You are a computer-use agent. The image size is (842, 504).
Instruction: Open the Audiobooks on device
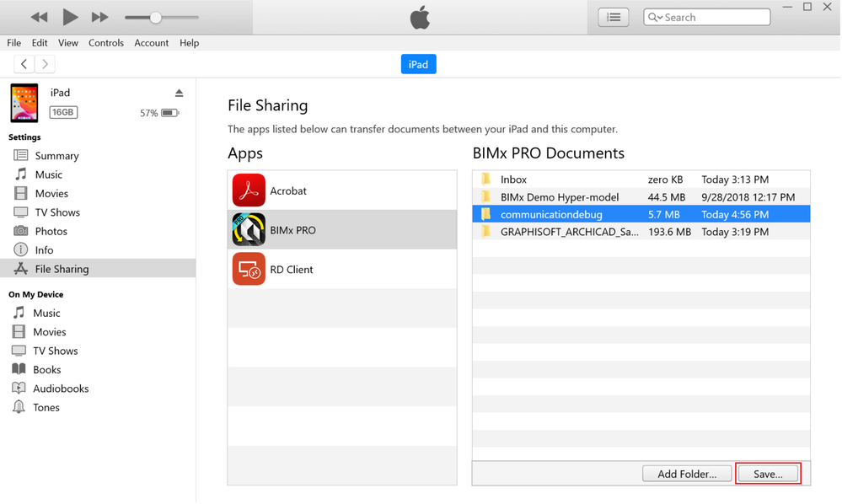click(x=61, y=389)
